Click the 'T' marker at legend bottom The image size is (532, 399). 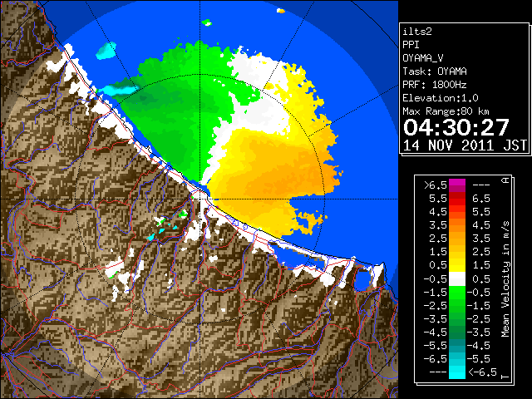tap(505, 377)
